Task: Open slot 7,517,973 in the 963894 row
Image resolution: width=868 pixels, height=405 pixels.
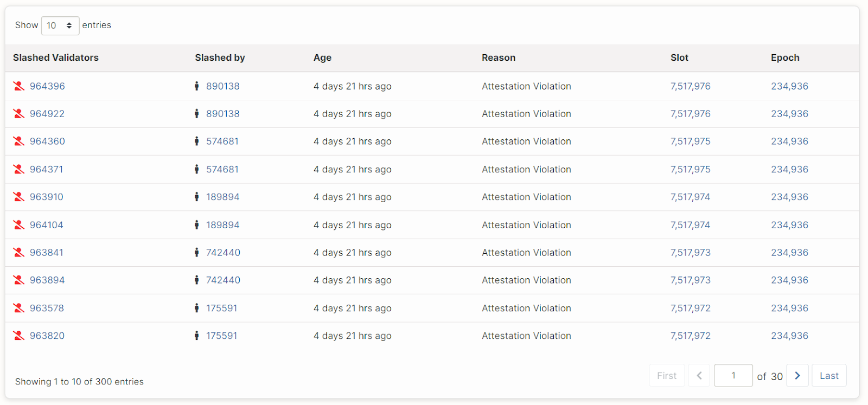Action: tap(690, 280)
